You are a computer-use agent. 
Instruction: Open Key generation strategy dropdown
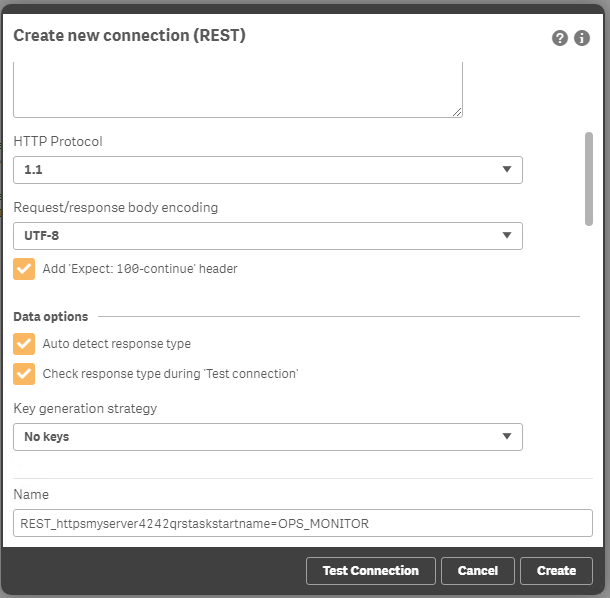coord(267,437)
